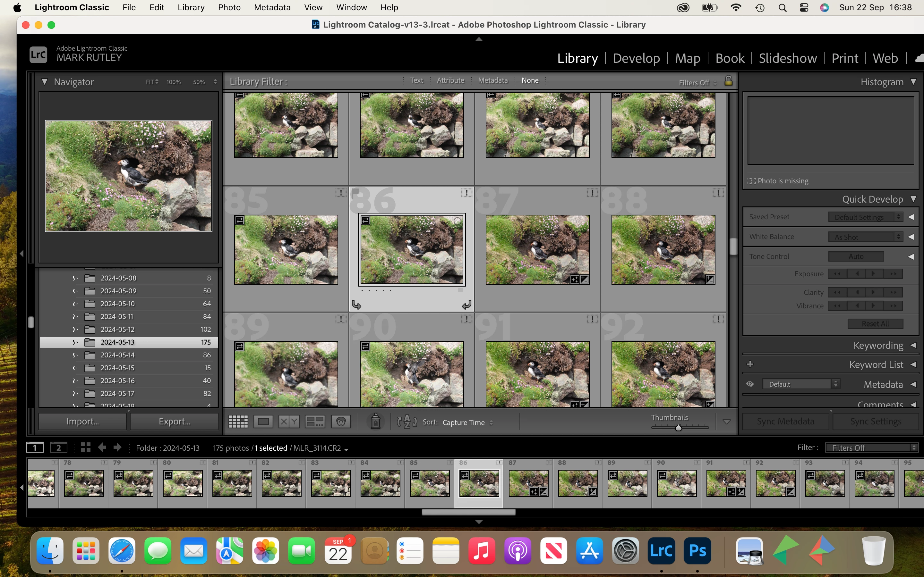This screenshot has width=924, height=577.
Task: Open the Metadata menu in menu bar
Action: tap(272, 7)
